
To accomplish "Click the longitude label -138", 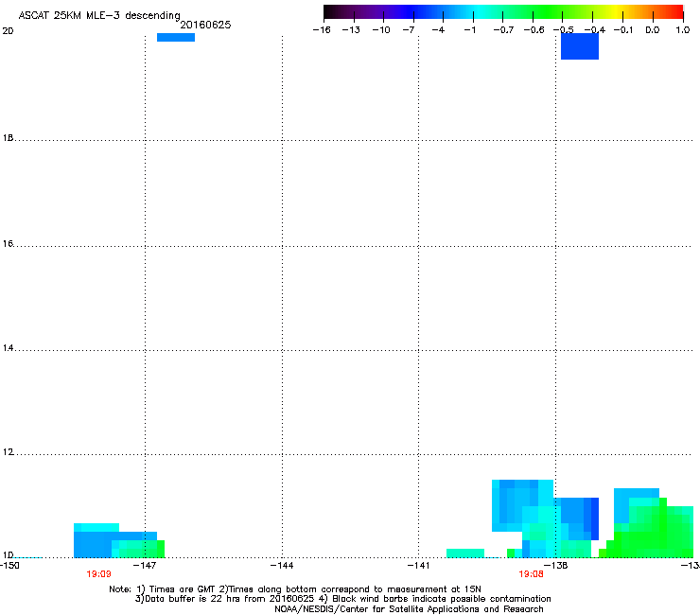I will pos(556,566).
